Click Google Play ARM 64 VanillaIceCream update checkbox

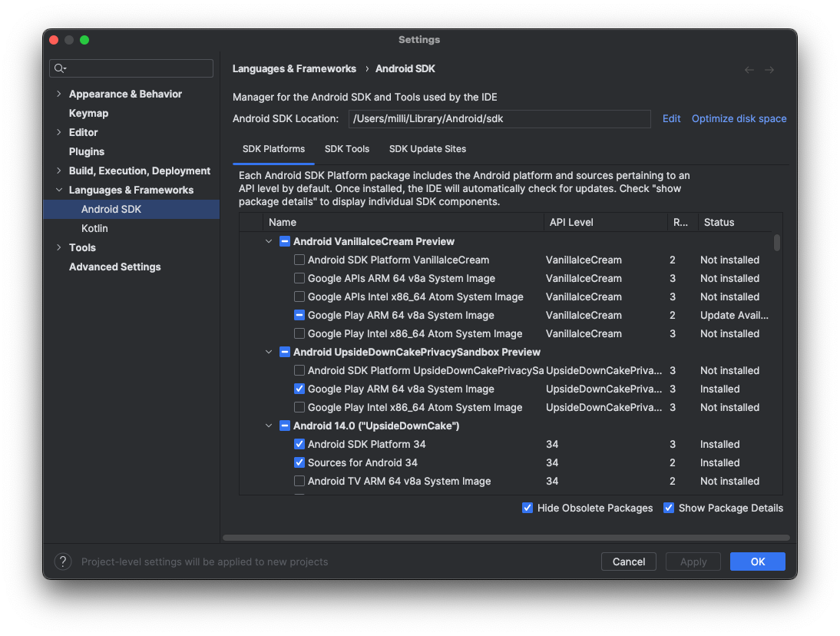[299, 315]
